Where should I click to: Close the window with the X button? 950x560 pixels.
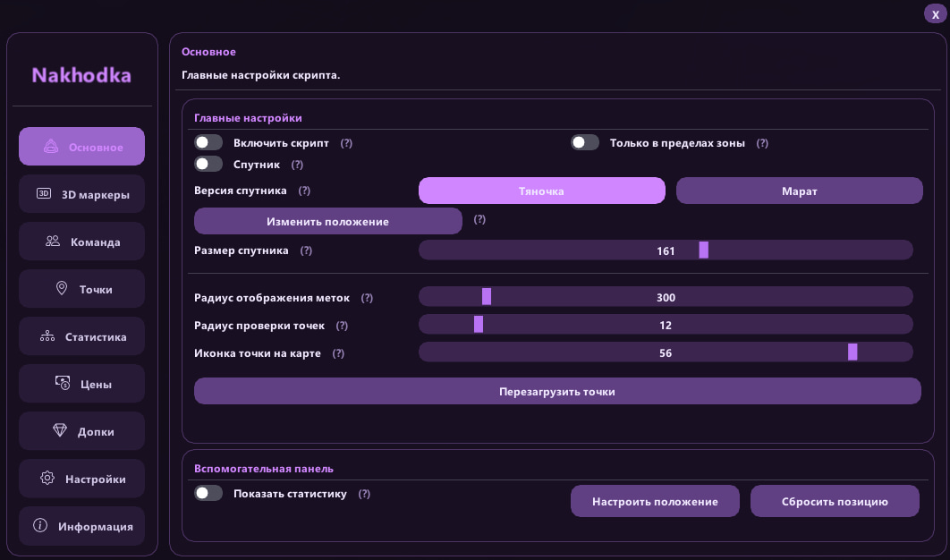click(x=936, y=14)
